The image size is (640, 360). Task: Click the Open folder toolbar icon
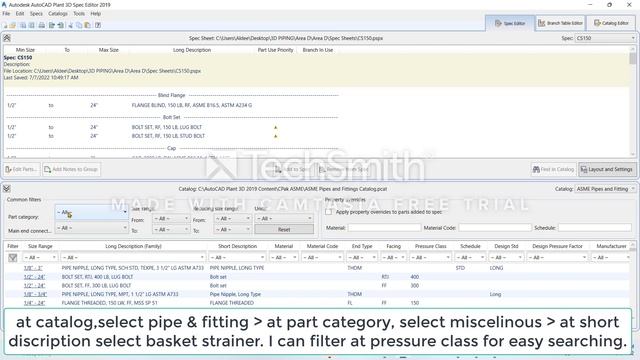coord(13,25)
